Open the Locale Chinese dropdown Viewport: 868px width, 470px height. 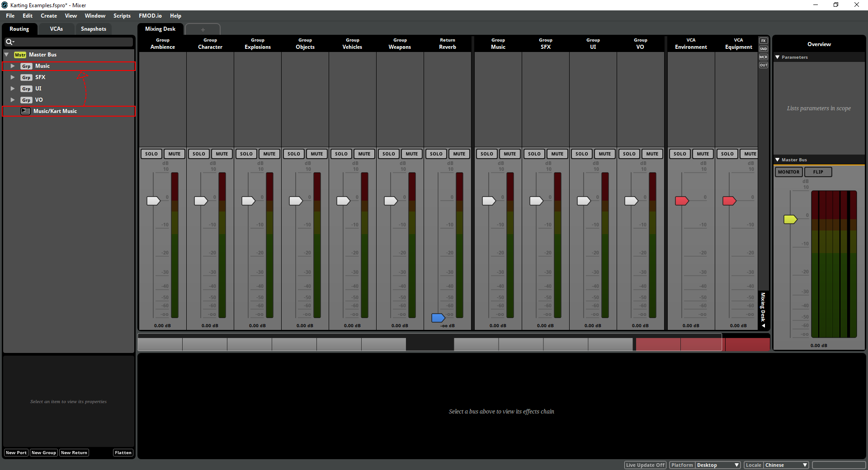tap(786, 465)
